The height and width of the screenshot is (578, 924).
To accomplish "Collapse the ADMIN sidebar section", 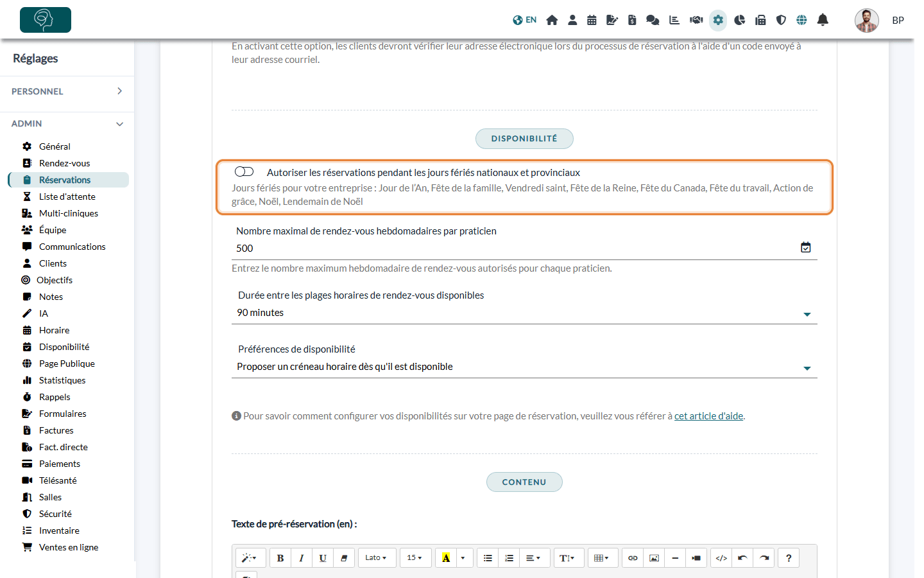I will (67, 123).
